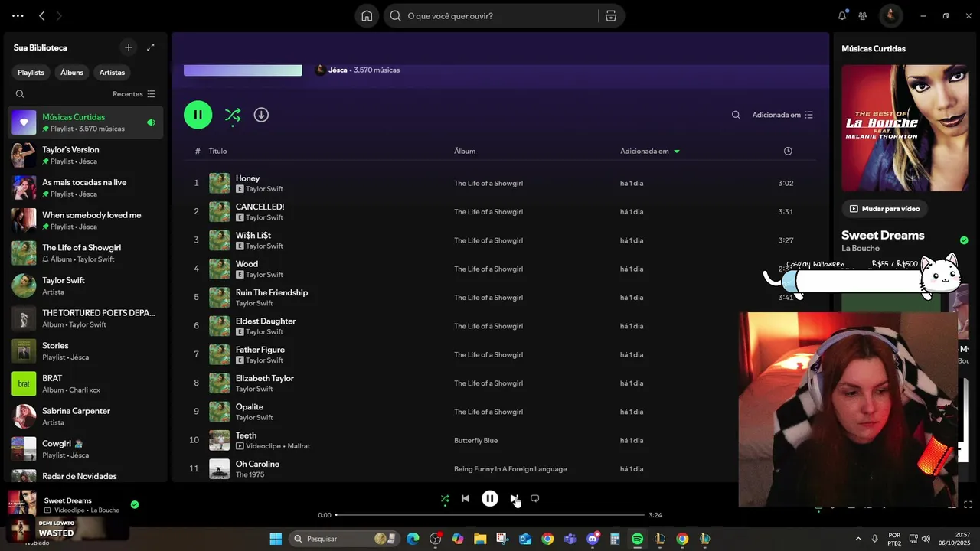Open Discord from the Windows taskbar
Image resolution: width=980 pixels, height=551 pixels.
click(593, 539)
